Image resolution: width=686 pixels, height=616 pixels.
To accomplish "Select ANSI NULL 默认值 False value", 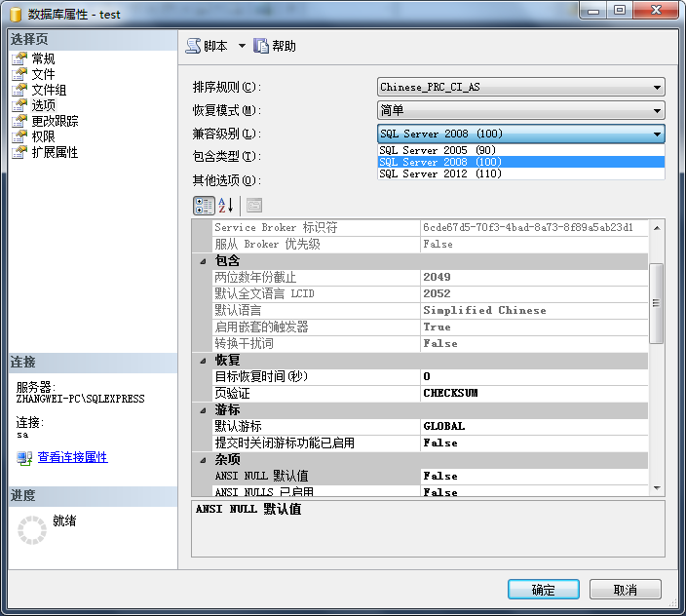I will [x=534, y=476].
